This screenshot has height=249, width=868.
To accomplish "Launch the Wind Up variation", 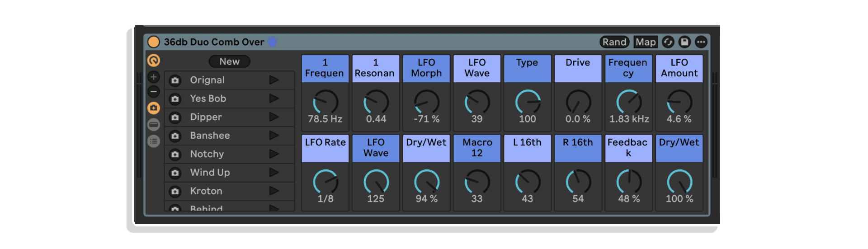I will 274,173.
